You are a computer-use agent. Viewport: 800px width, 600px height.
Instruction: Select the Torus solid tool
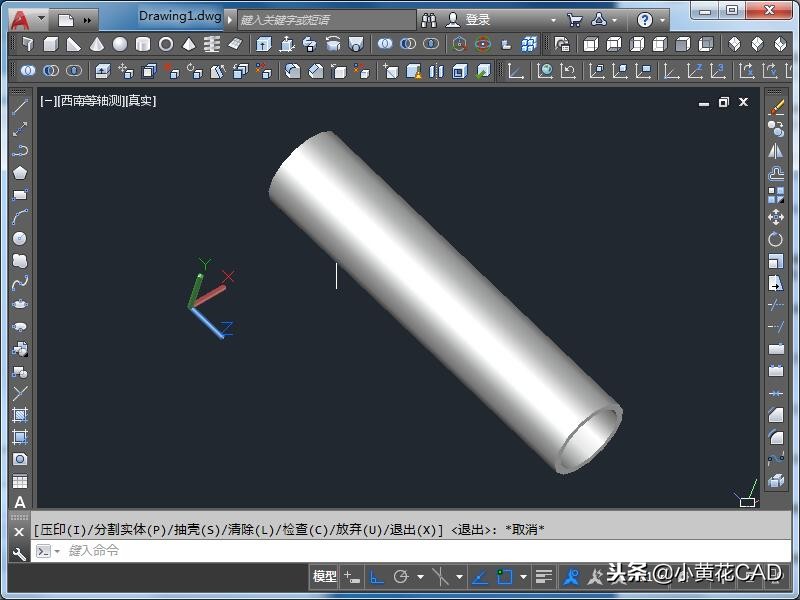[166, 44]
